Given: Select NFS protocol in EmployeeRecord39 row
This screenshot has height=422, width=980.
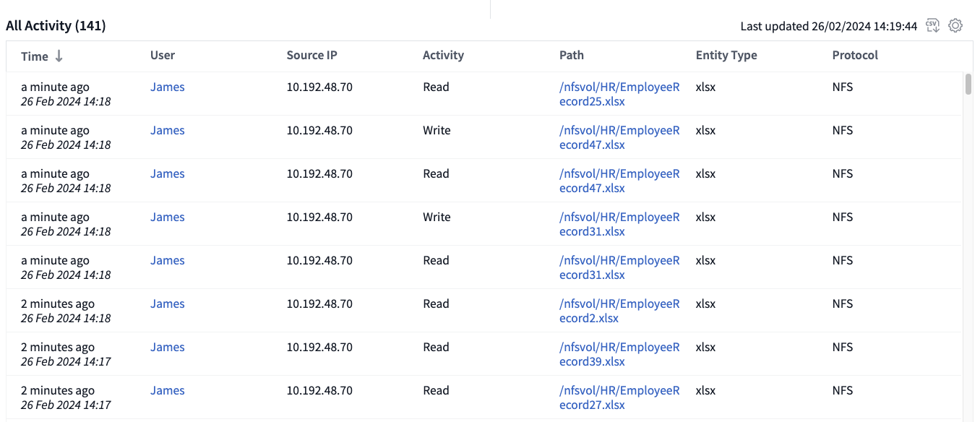Looking at the screenshot, I should 843,347.
